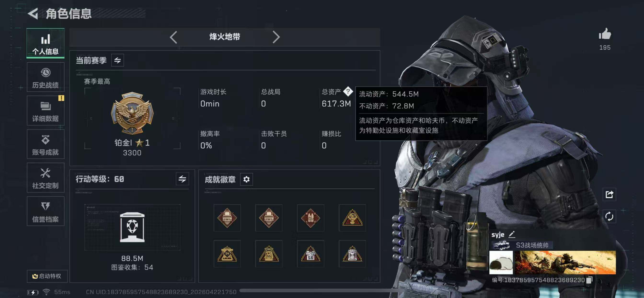Image resolution: width=644 pixels, height=298 pixels.
Task: Open the 信誉档案 section
Action: click(46, 211)
